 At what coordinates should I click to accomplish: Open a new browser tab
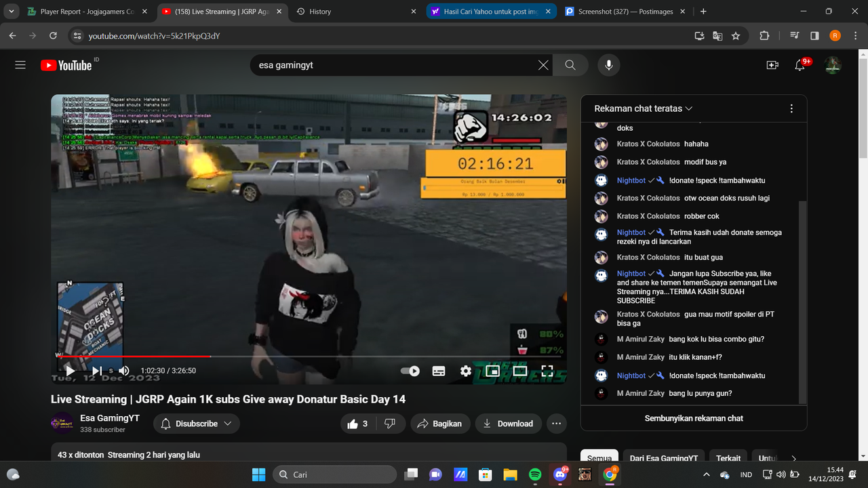pyautogui.click(x=703, y=12)
